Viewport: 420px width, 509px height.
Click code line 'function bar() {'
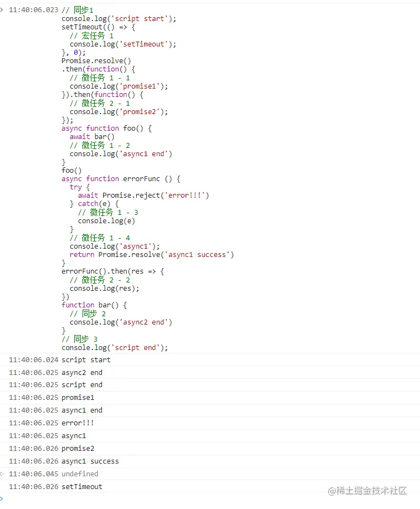coord(94,305)
